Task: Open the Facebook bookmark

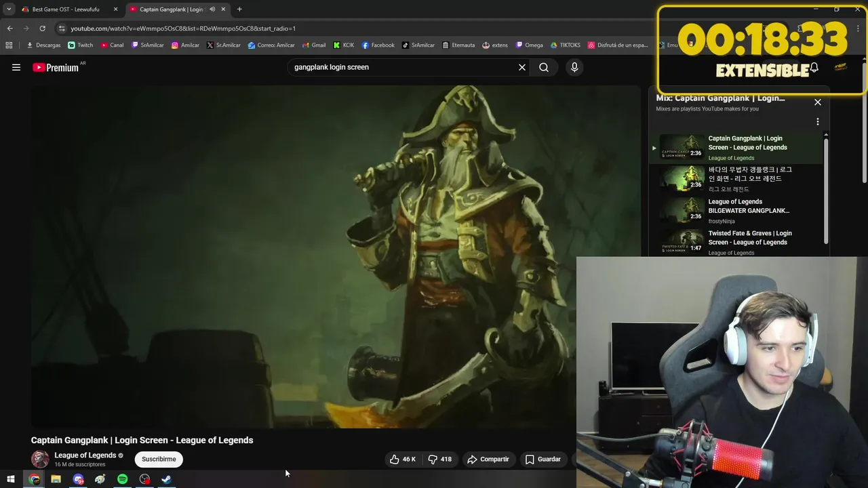Action: click(378, 45)
